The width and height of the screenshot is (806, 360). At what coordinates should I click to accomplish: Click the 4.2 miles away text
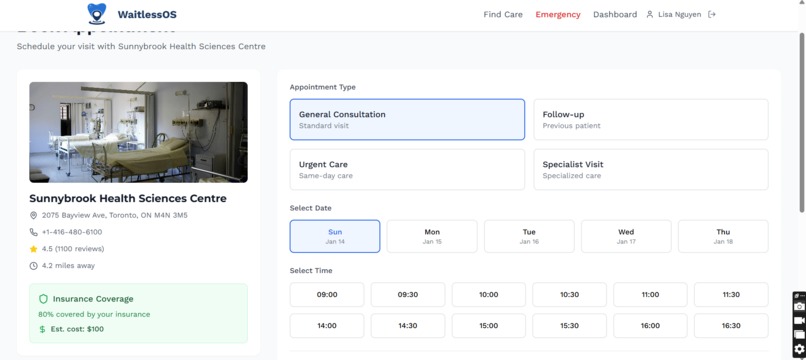click(68, 266)
